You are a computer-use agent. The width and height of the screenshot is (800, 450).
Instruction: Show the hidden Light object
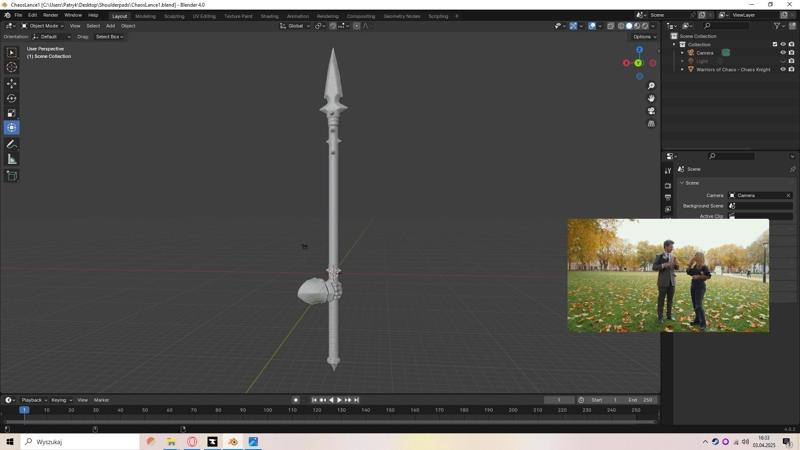tap(783, 61)
